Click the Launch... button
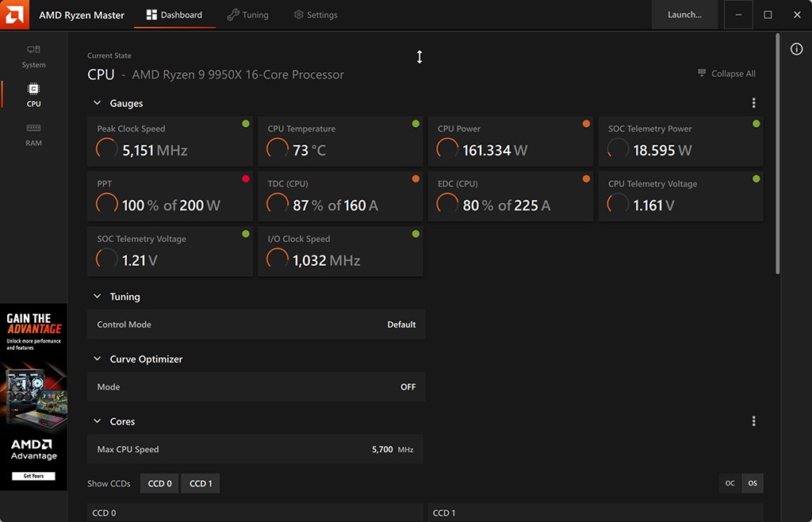This screenshot has height=522, width=812. [684, 14]
